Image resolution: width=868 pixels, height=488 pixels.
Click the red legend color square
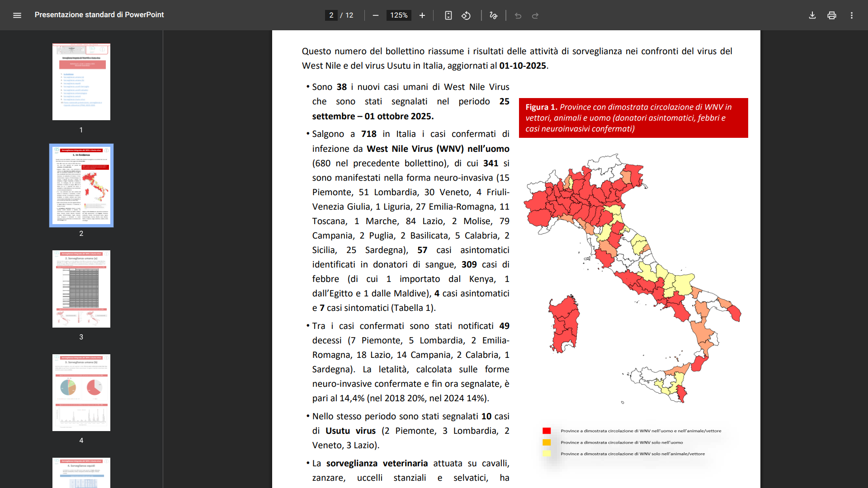(x=547, y=431)
